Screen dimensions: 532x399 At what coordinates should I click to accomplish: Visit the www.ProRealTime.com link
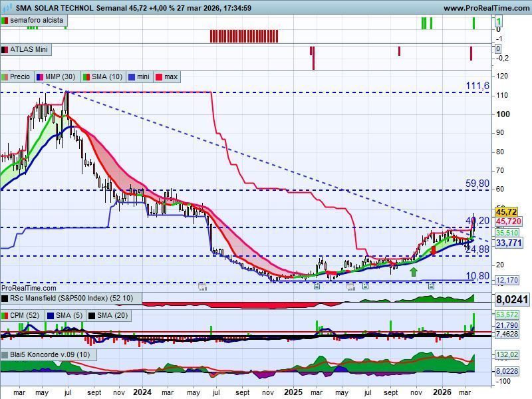coord(487,8)
